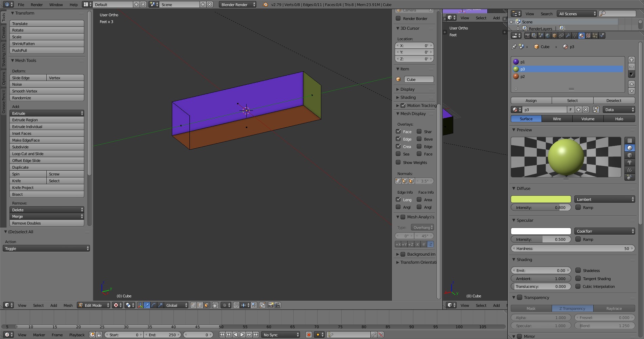The width and height of the screenshot is (644, 339).
Task: Open the Render menu
Action: click(x=37, y=5)
